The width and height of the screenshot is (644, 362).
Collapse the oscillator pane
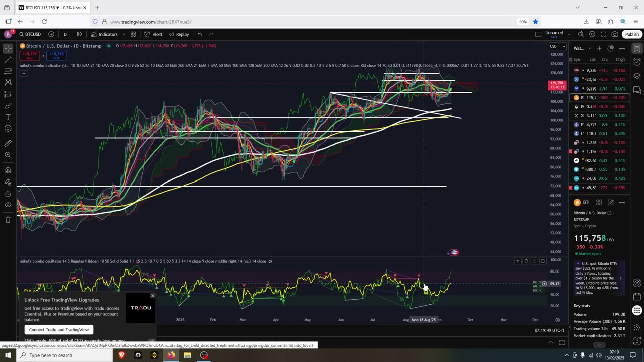point(534,261)
